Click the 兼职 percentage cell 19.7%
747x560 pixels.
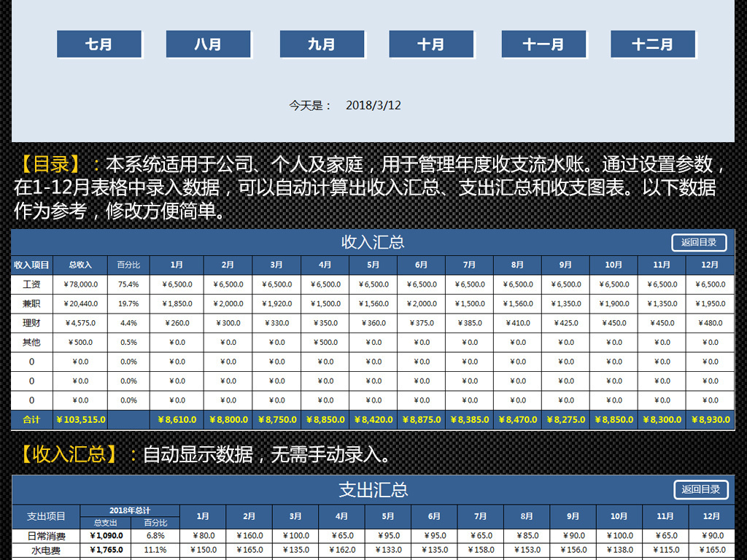(128, 303)
